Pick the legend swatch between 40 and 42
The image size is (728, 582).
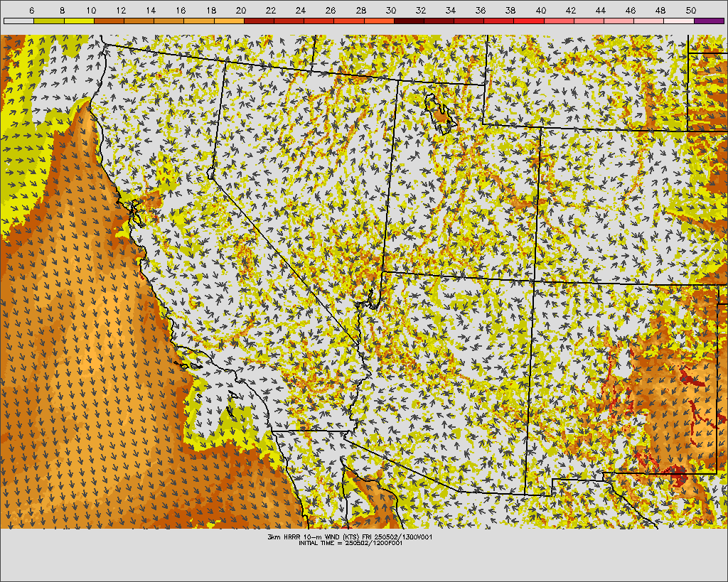tap(559, 21)
